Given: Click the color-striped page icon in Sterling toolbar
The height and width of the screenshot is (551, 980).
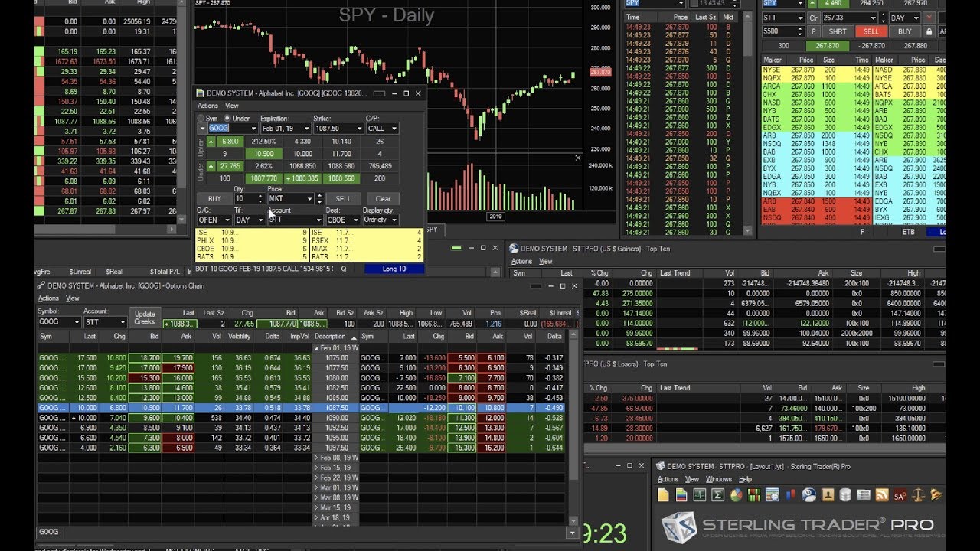Looking at the screenshot, I should coord(682,495).
